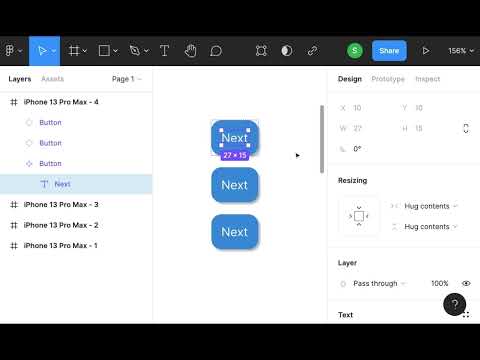480x360 pixels.
Task: Open vertical Hug contents dropdown
Action: point(430,227)
